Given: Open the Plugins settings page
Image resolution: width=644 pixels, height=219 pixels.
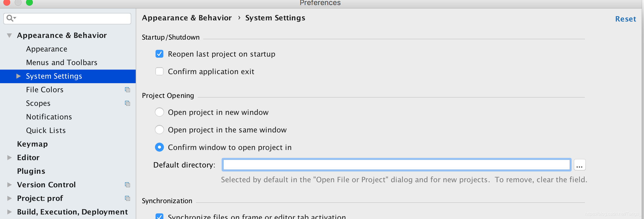Looking at the screenshot, I should 31,171.
